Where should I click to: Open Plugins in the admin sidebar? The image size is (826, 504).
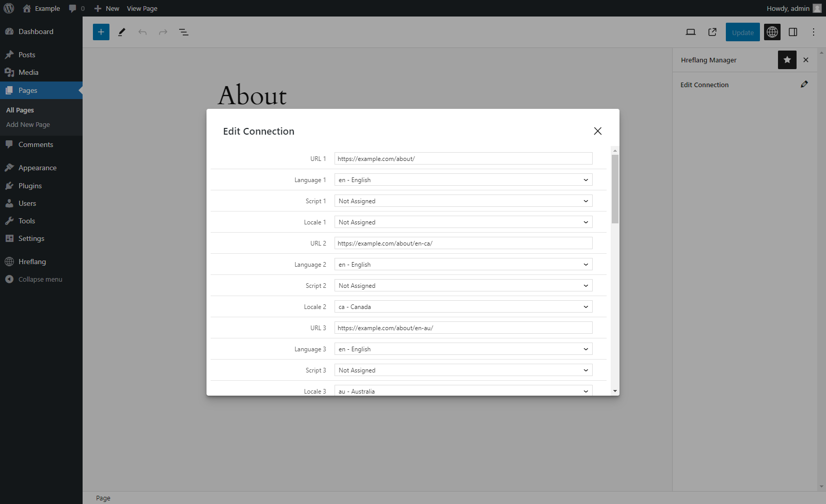click(30, 186)
